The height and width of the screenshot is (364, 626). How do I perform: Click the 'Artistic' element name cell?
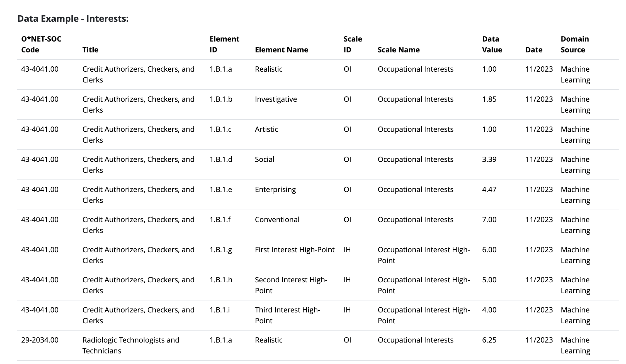(x=266, y=129)
